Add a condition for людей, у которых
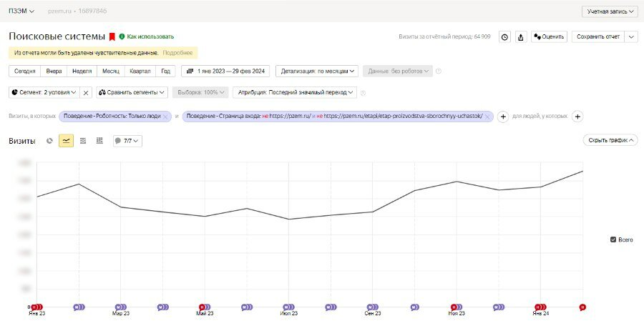The height and width of the screenshot is (331, 644). 577,117
